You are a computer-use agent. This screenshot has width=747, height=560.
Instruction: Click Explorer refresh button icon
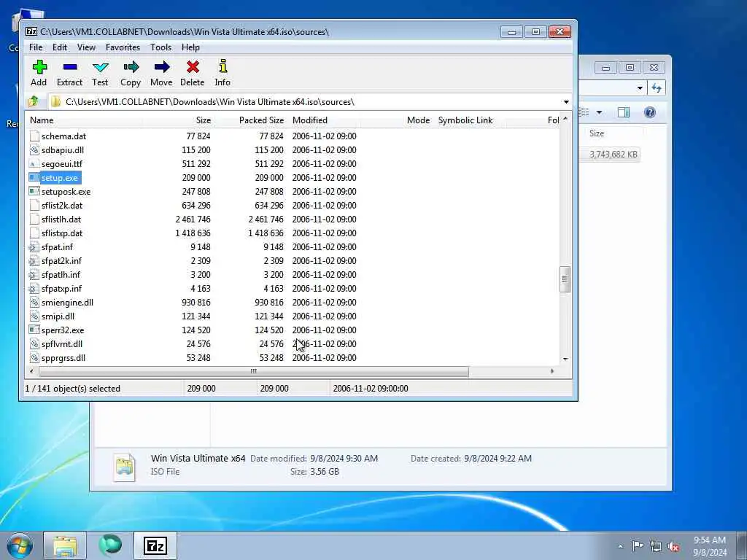[x=657, y=87]
